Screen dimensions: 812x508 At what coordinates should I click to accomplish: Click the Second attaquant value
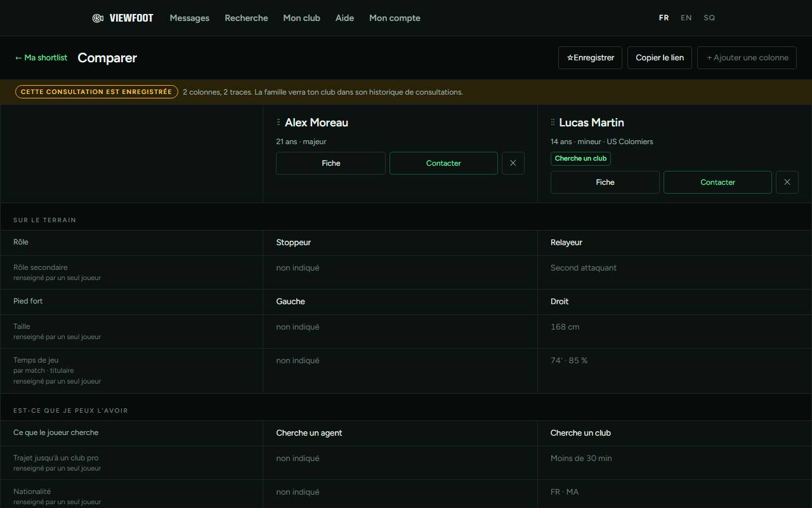584,268
